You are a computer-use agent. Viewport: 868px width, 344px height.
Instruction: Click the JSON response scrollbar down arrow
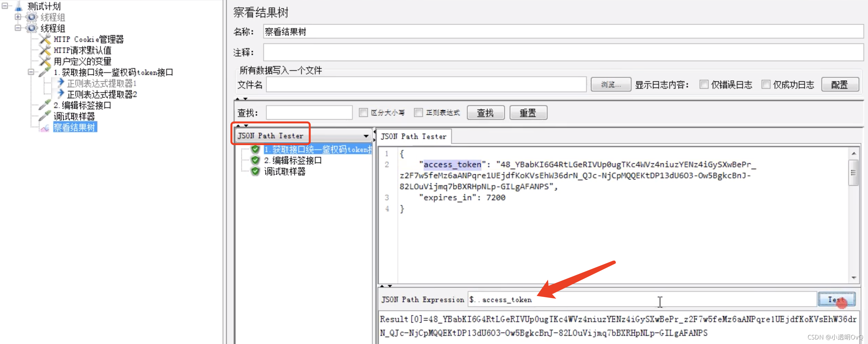coord(853,278)
